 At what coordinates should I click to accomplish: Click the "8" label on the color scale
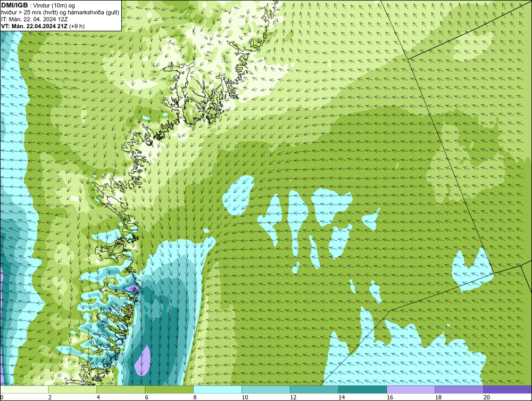(x=195, y=397)
